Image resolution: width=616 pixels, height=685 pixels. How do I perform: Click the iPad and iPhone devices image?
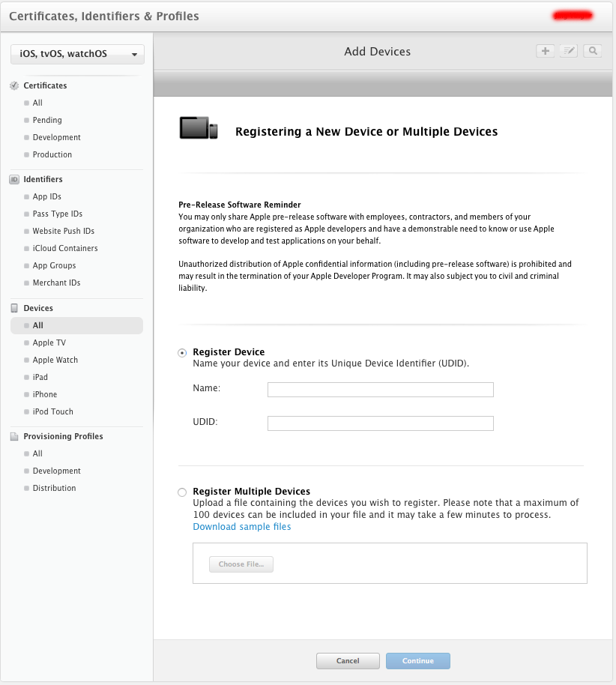point(199,128)
